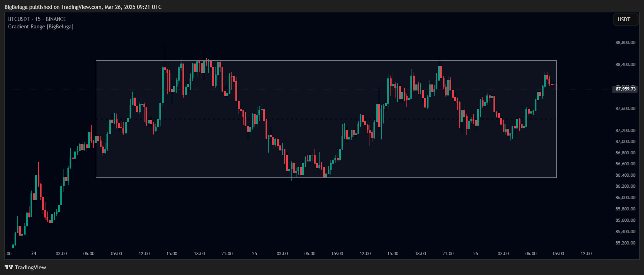Click the BTCUSDT · 15 · BINANCE title
Screen dimensions: 644x275
pyautogui.click(x=37, y=19)
